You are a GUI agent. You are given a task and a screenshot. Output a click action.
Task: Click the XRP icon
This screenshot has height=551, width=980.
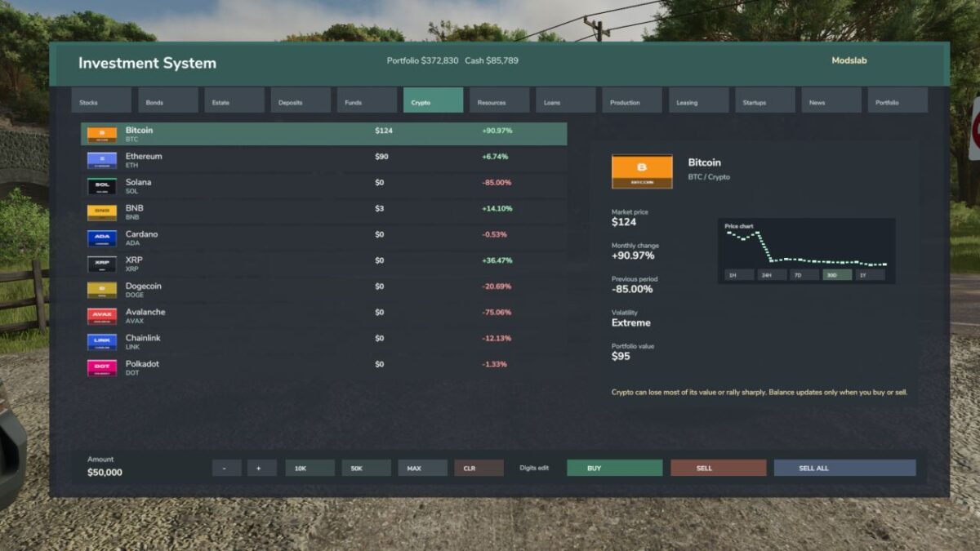[x=102, y=264]
